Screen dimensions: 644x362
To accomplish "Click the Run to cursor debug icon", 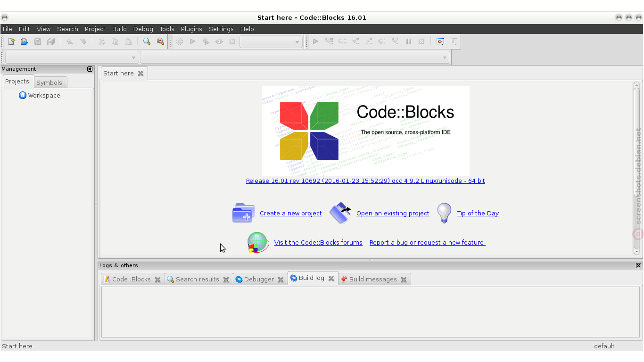I will 329,41.
